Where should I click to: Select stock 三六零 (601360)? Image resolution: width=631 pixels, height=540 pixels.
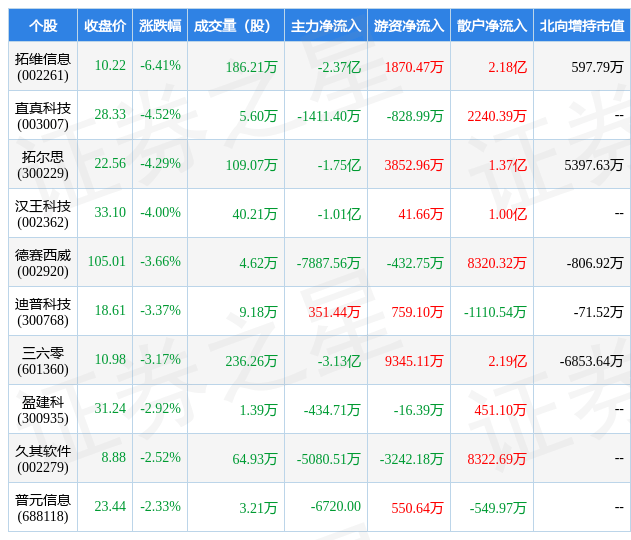(x=43, y=361)
